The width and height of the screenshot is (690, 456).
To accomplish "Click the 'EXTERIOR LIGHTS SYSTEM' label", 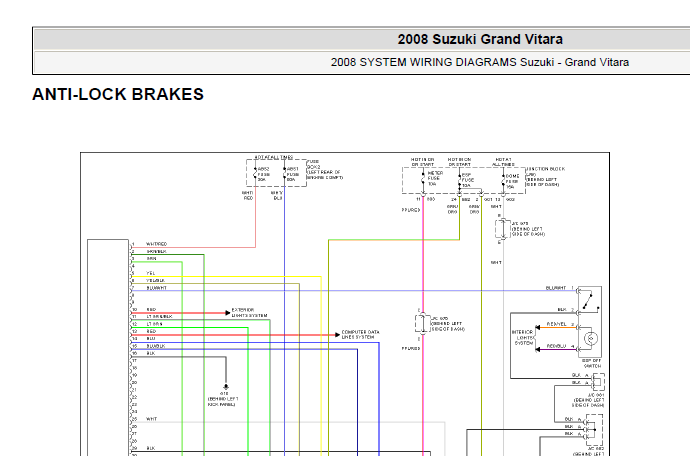I will [x=249, y=313].
